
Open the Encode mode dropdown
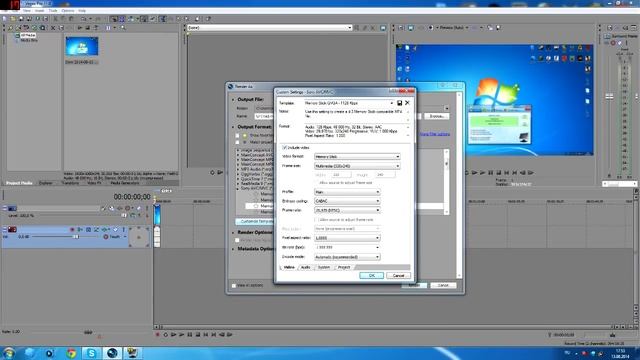click(347, 257)
